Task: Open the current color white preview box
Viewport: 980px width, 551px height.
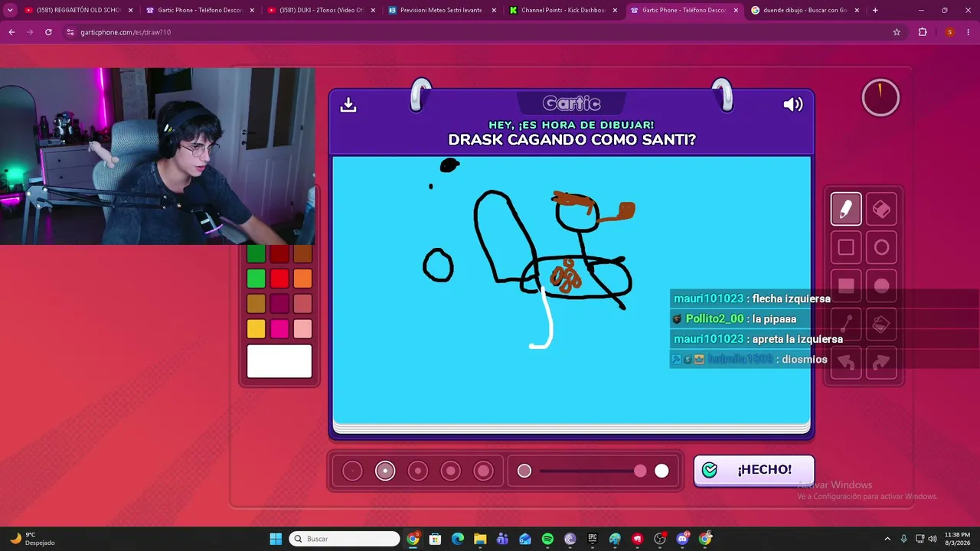Action: [x=279, y=361]
